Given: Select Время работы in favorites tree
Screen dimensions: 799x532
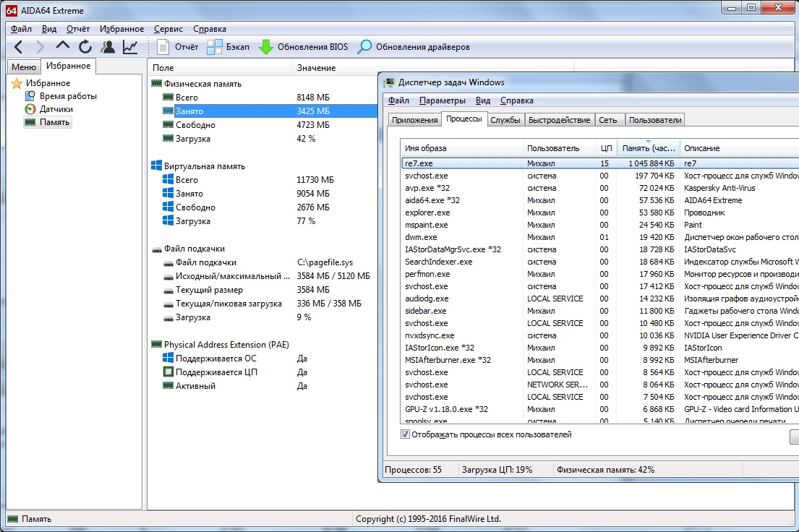Looking at the screenshot, I should pos(68,96).
